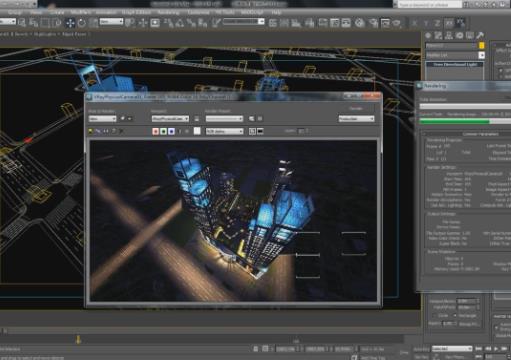Image resolution: width=511 pixels, height=360 pixels.
Task: Open the Help menu
Action: coord(276,12)
